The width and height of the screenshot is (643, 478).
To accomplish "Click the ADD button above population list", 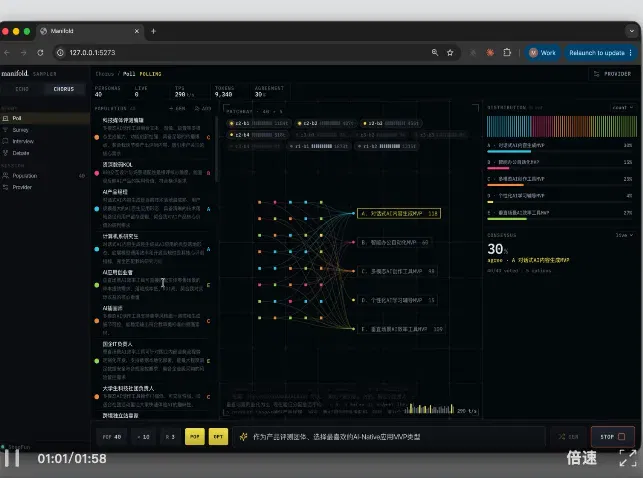I will click(x=203, y=109).
